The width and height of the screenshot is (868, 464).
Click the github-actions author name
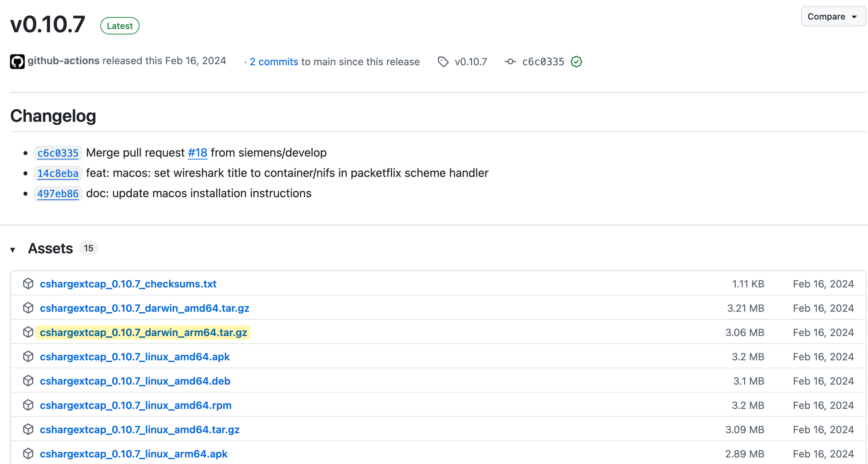[63, 61]
